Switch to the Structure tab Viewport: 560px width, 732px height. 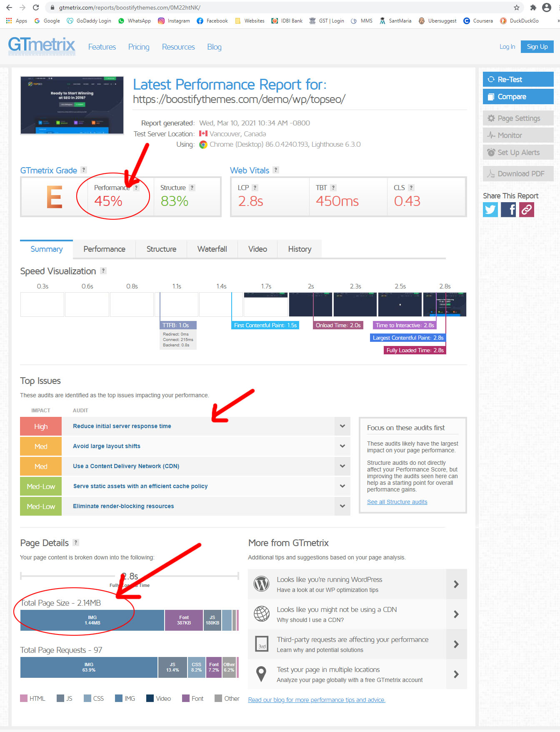click(x=161, y=249)
